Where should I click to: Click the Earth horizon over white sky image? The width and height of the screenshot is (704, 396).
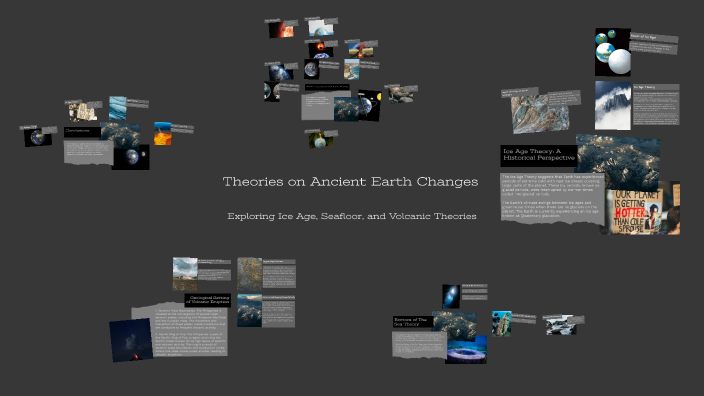[x=321, y=27]
